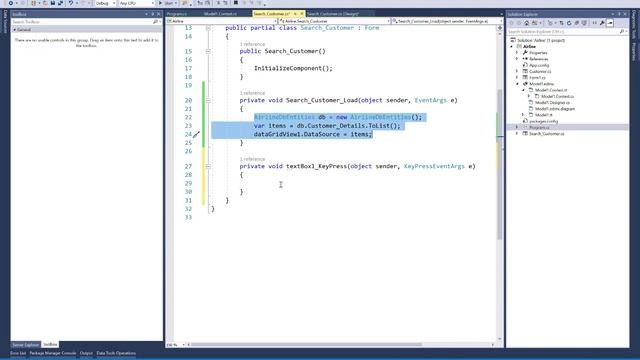Click the editor split-window icon above scrollbar
Image resolution: width=640 pixels, height=360 pixels.
point(500,28)
